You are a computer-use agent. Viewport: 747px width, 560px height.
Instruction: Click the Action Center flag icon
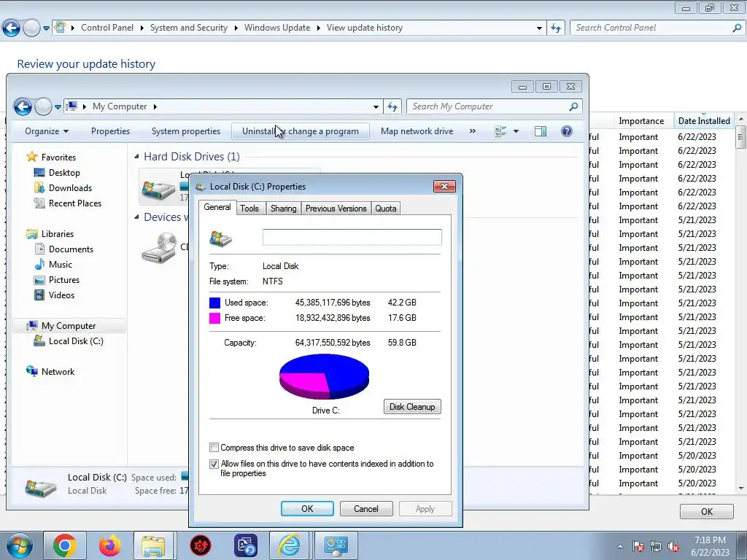[638, 547]
